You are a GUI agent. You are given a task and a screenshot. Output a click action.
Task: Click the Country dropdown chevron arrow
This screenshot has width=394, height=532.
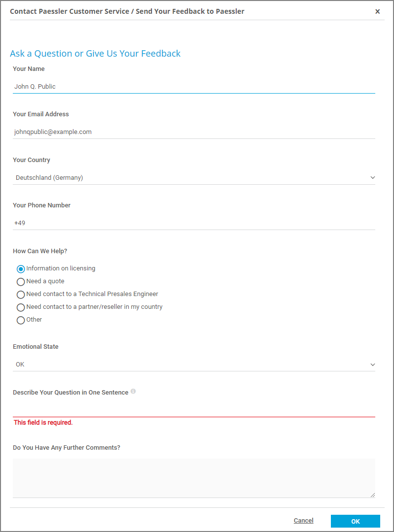pyautogui.click(x=372, y=178)
